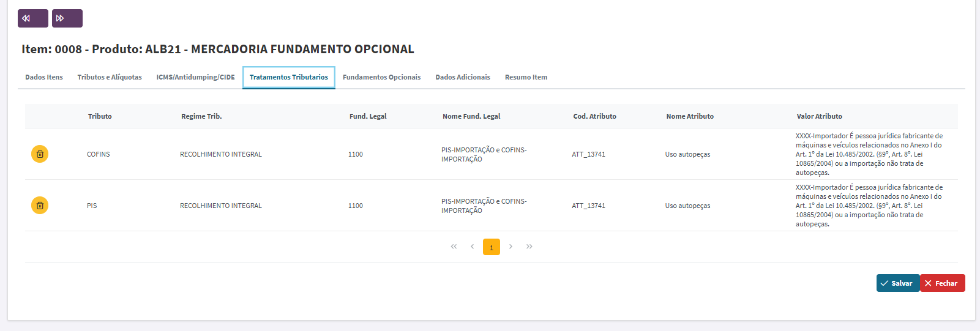980x331 pixels.
Task: Jump to last page of table
Action: pos(529,247)
